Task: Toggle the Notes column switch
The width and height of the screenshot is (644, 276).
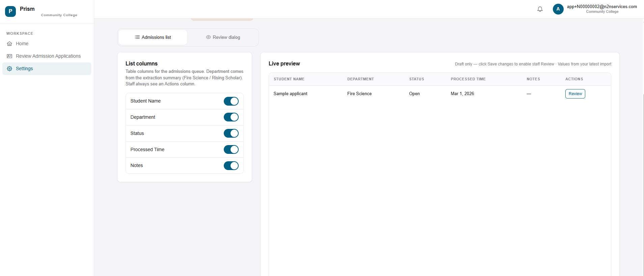Action: coord(231,166)
